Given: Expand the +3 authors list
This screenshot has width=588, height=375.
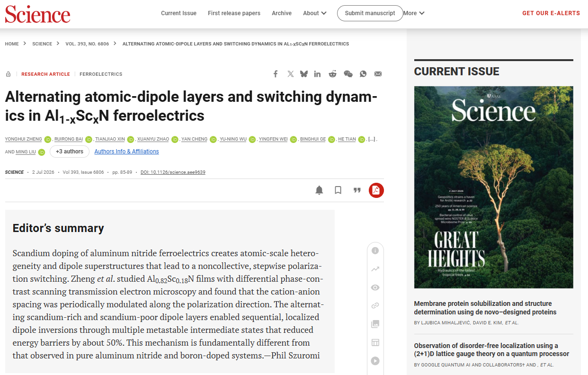Looking at the screenshot, I should (70, 152).
